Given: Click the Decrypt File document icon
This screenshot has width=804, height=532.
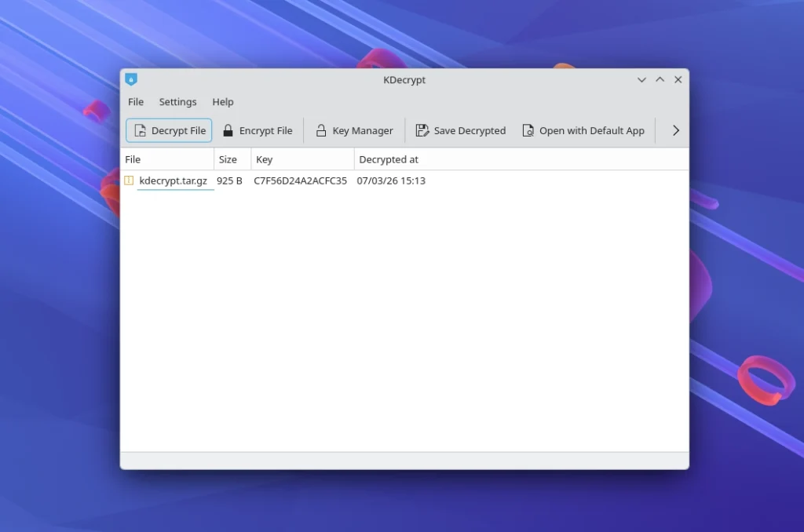Looking at the screenshot, I should click(x=140, y=131).
